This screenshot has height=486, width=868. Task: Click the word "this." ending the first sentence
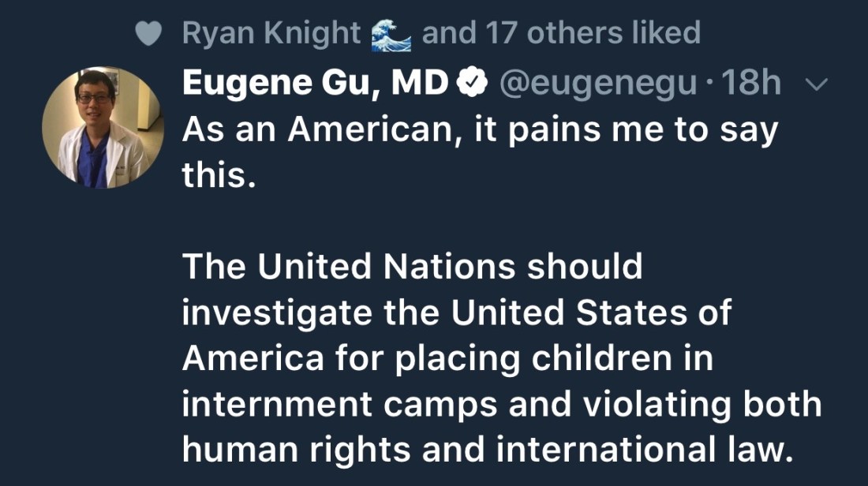tap(219, 175)
